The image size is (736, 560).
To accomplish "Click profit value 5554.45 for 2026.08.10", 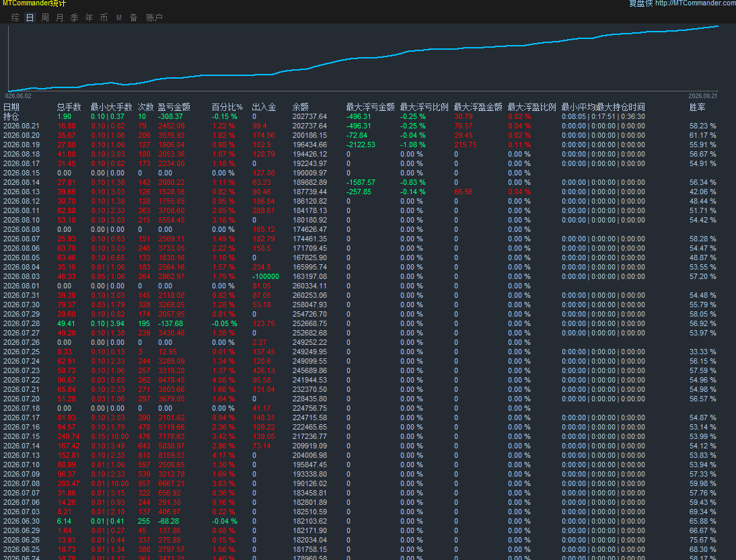I will (172, 220).
